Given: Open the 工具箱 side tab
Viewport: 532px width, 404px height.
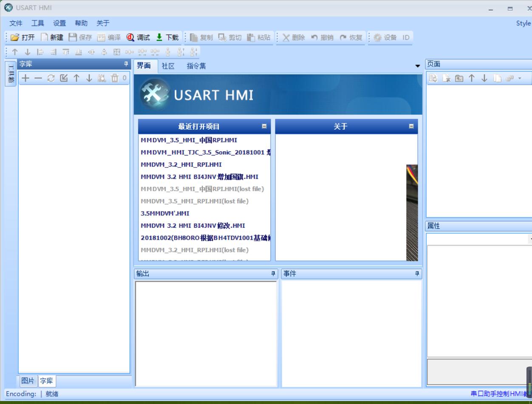Looking at the screenshot, I should pos(11,73).
